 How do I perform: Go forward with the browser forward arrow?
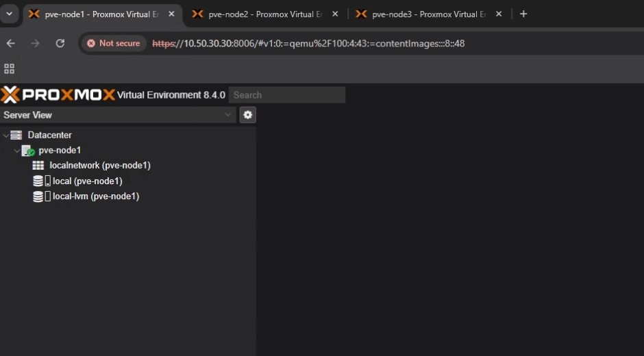(x=36, y=43)
